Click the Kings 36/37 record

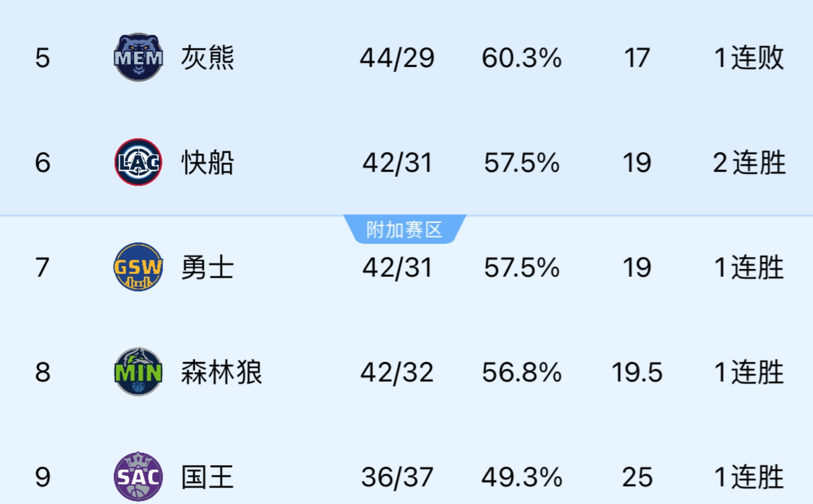397,477
